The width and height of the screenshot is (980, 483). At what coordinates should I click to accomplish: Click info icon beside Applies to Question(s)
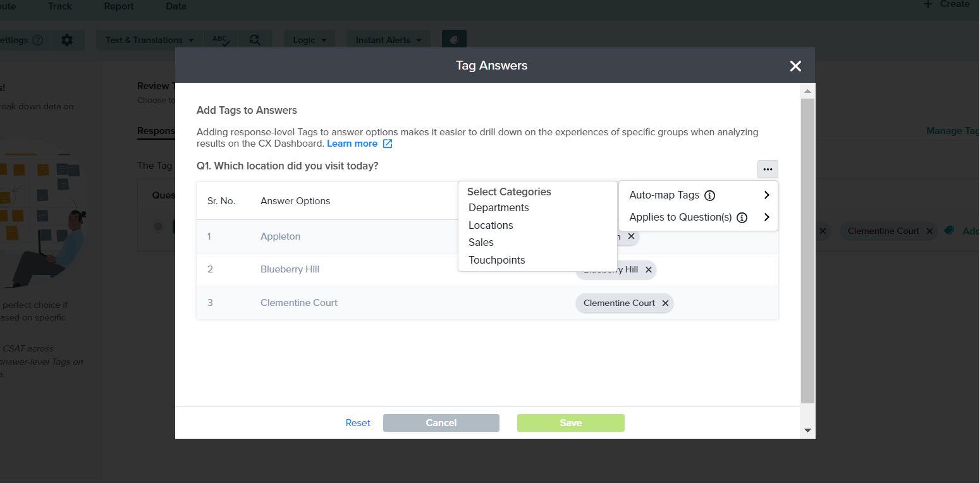742,217
